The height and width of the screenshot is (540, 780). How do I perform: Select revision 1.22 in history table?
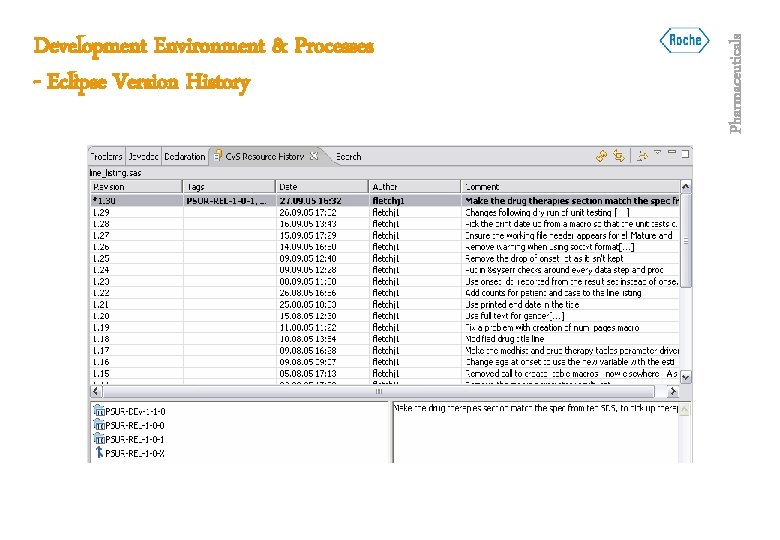point(385,293)
